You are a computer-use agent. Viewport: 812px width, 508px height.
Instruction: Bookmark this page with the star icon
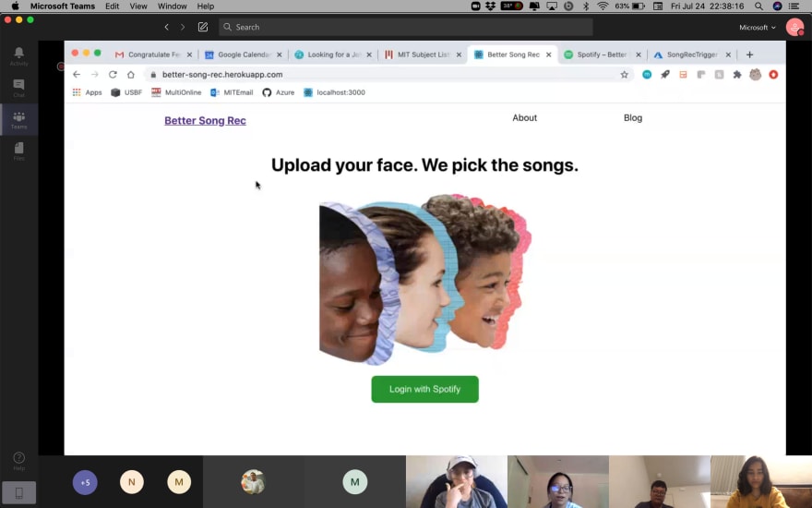pos(625,75)
